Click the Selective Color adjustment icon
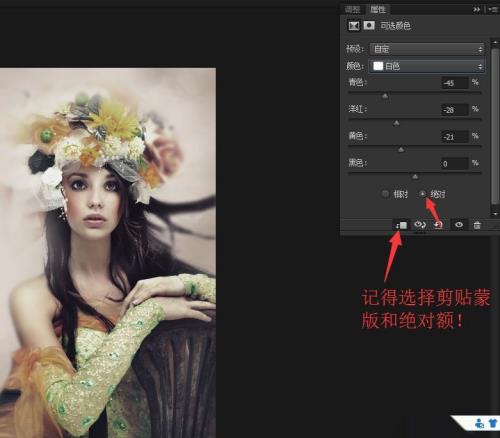Viewport: 500px width, 438px height. pos(354,26)
